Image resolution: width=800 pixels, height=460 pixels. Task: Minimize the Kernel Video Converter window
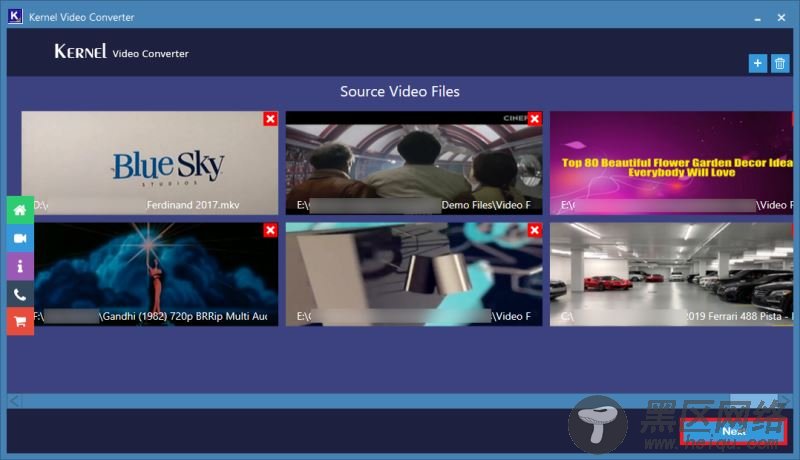coord(758,18)
